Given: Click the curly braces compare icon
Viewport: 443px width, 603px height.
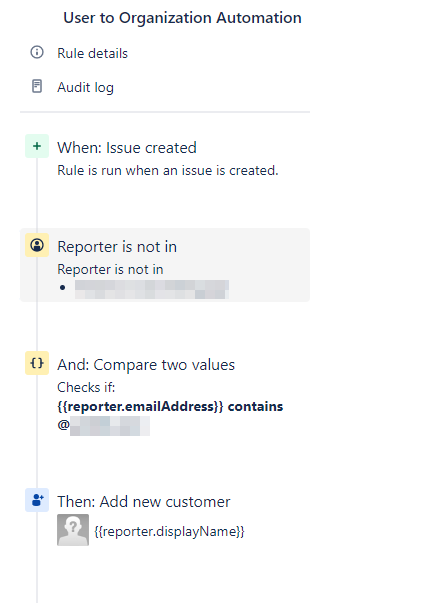Looking at the screenshot, I should [x=37, y=363].
